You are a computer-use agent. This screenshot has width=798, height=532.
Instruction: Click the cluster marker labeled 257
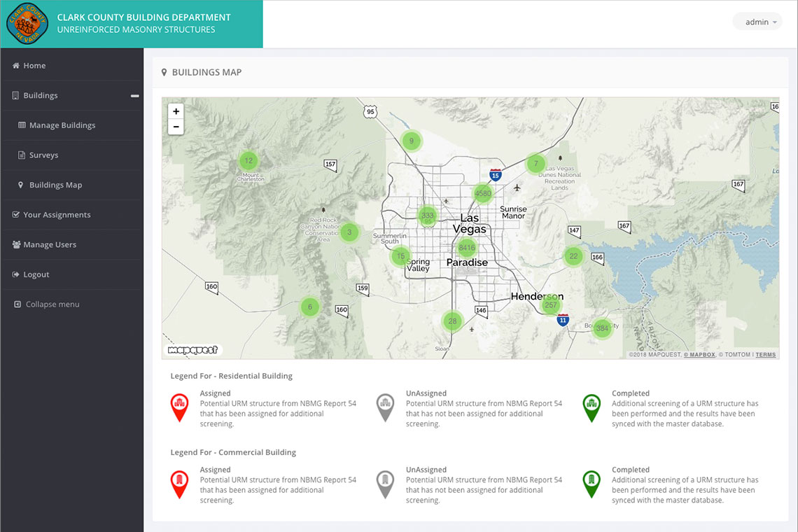coord(551,305)
